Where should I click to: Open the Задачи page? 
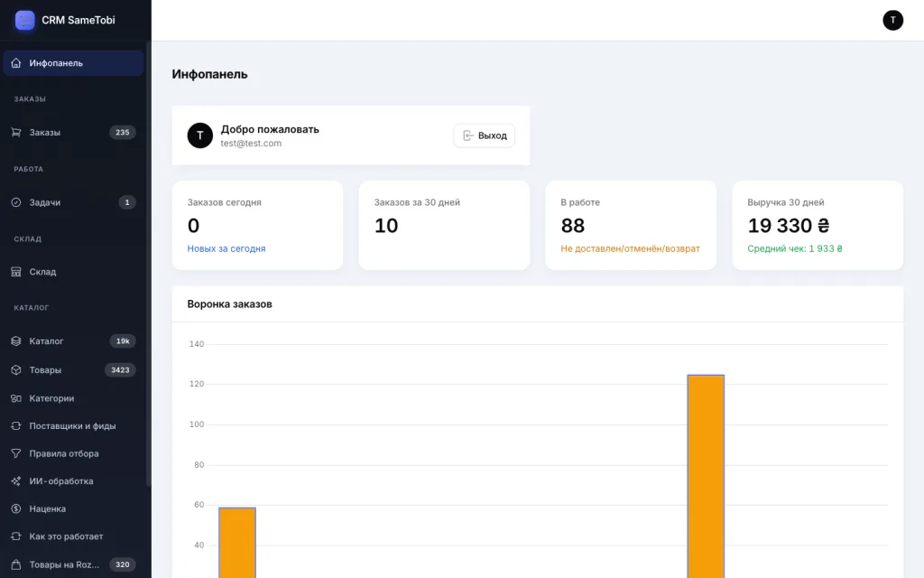tap(73, 202)
